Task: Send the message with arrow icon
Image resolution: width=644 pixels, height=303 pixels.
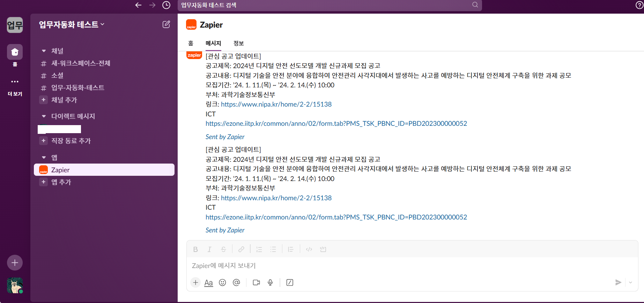Action: 618,282
